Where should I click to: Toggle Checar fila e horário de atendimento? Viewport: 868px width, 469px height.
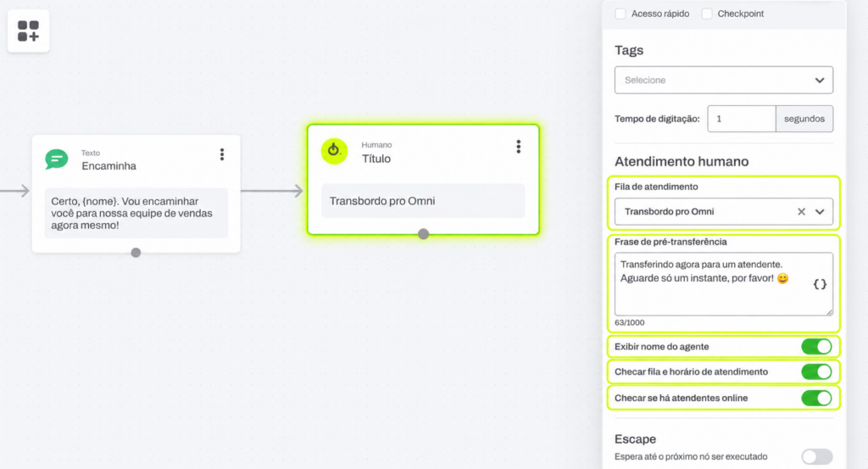[816, 371]
